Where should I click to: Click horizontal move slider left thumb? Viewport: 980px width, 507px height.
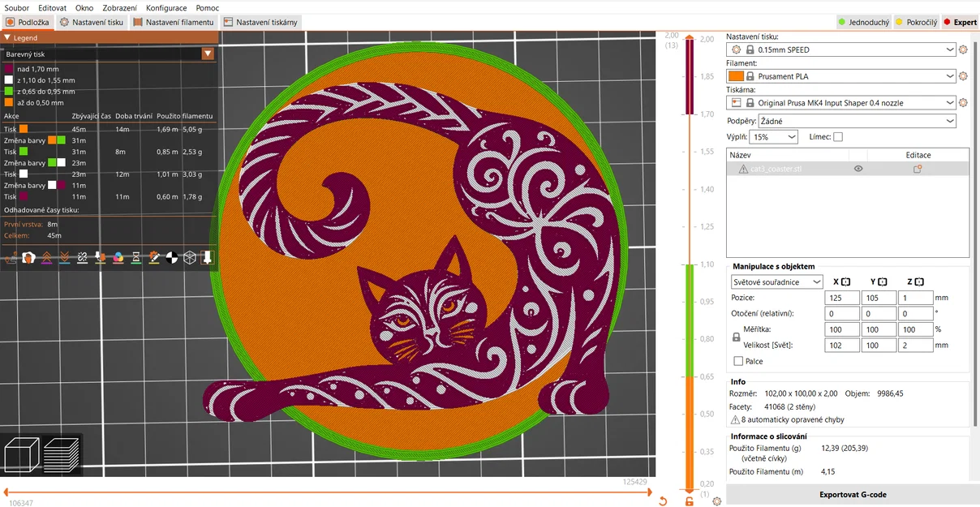[5, 492]
